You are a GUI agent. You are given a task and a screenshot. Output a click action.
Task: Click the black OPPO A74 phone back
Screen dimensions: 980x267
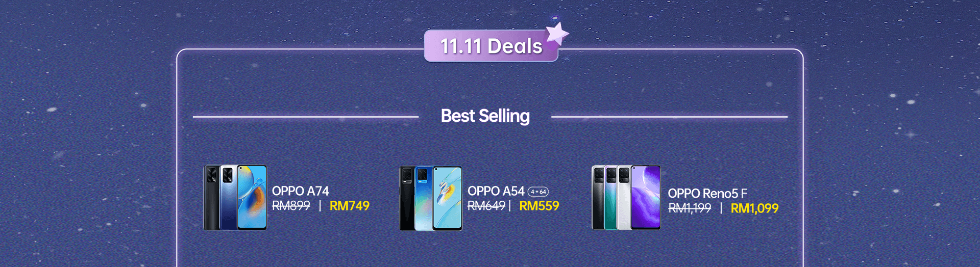tap(211, 198)
